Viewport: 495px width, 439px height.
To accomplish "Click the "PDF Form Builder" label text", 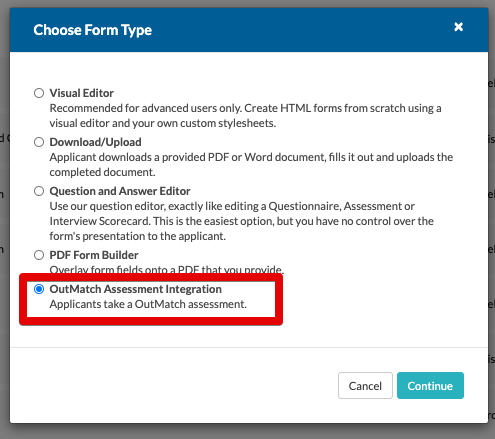I will (94, 255).
